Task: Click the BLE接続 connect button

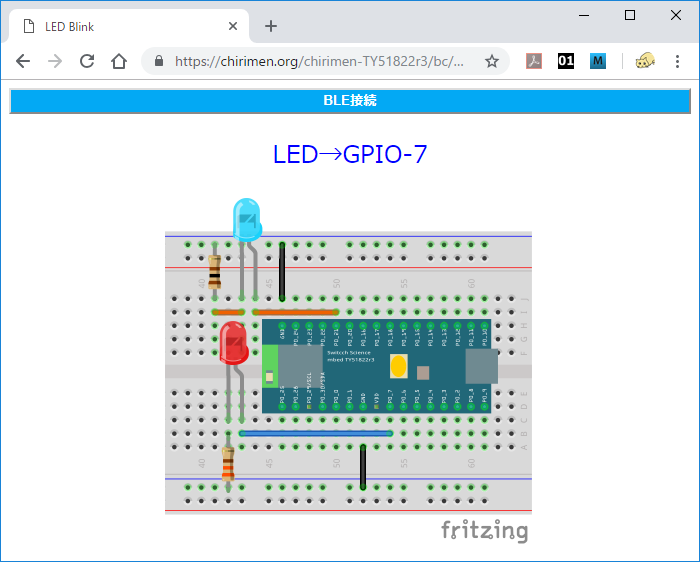Action: (349, 101)
